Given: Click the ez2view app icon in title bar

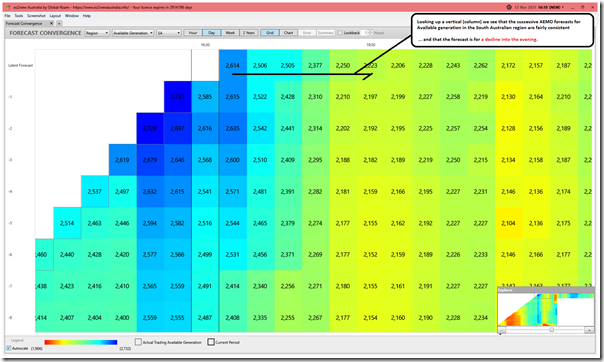Looking at the screenshot, I should tap(8, 7).
